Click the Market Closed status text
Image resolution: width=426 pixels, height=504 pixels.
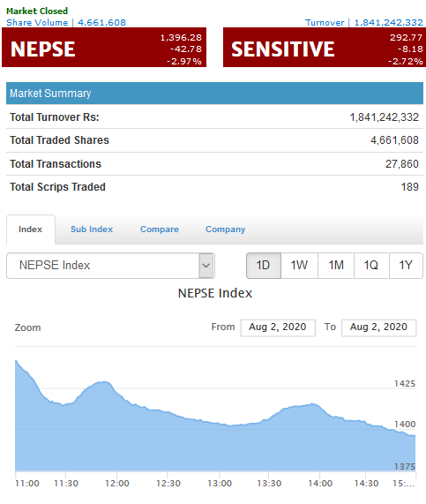(x=37, y=11)
